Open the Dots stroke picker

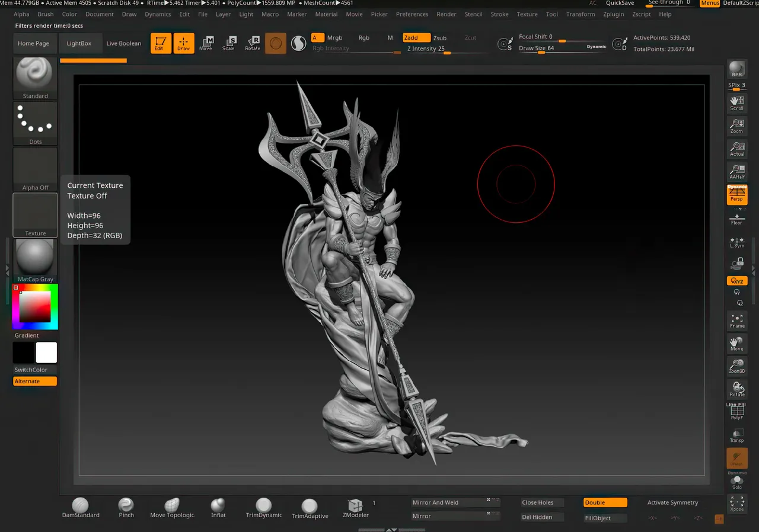tap(35, 123)
